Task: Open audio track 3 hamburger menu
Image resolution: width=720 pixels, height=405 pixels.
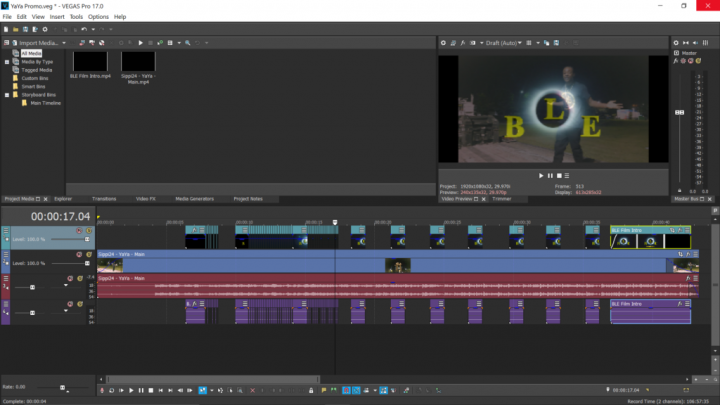Action: pyautogui.click(x=6, y=278)
